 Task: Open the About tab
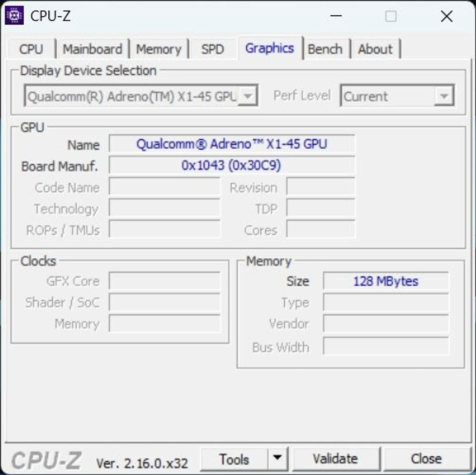pos(375,49)
